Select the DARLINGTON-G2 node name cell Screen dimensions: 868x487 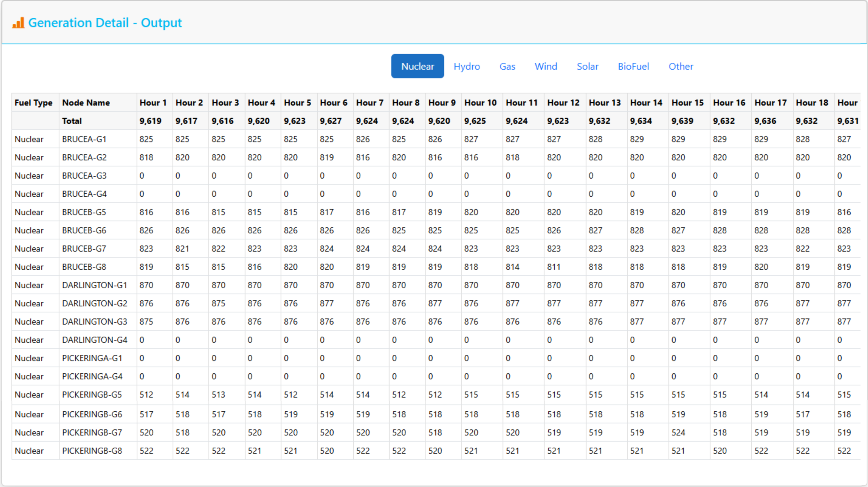click(x=95, y=303)
